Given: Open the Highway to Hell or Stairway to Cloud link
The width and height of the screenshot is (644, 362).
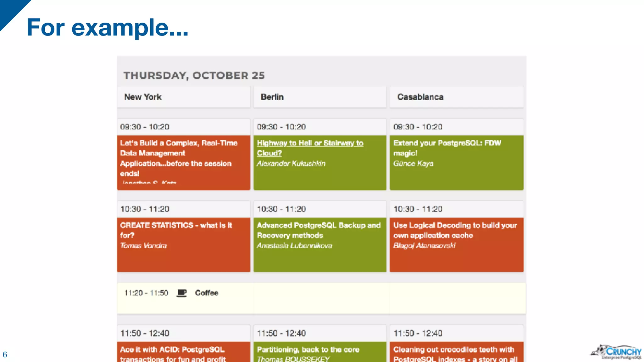Looking at the screenshot, I should point(310,148).
